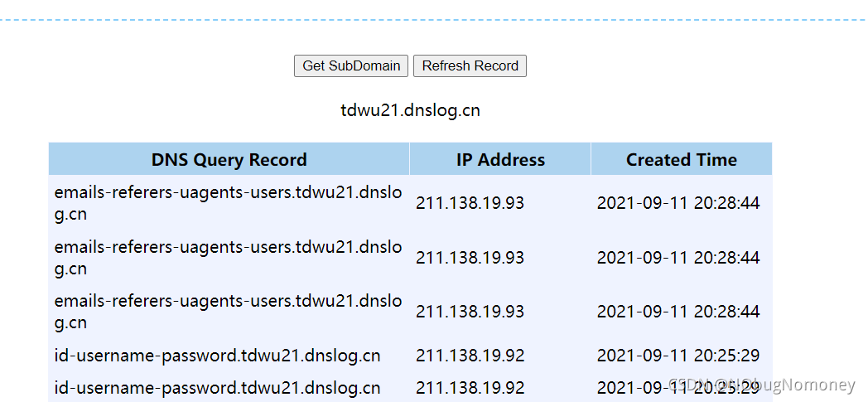Click first id-username-password DNS record
The height and width of the screenshot is (402, 868).
click(x=218, y=356)
